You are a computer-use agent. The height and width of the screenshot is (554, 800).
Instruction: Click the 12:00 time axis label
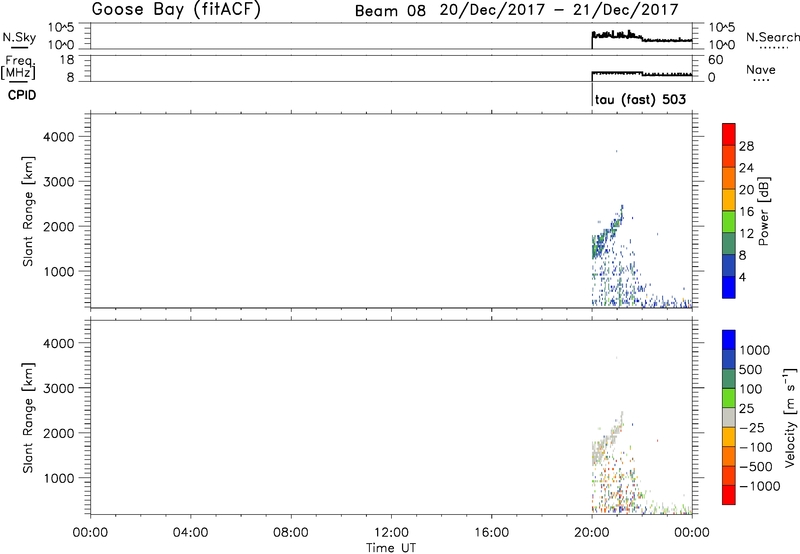(391, 533)
